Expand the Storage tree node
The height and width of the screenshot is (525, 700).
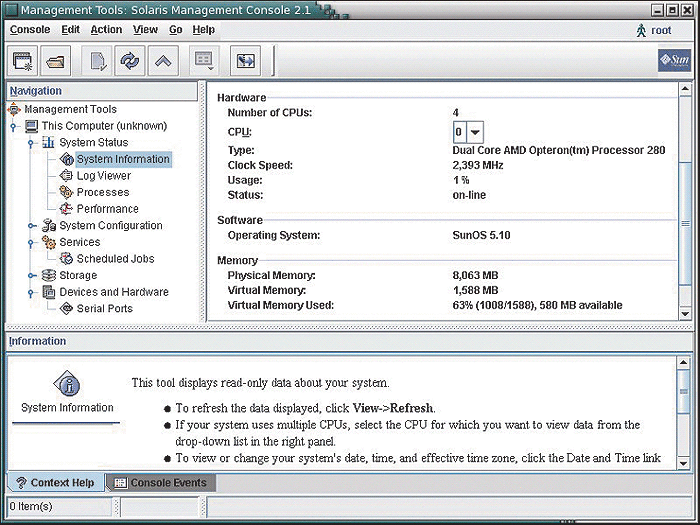31,275
